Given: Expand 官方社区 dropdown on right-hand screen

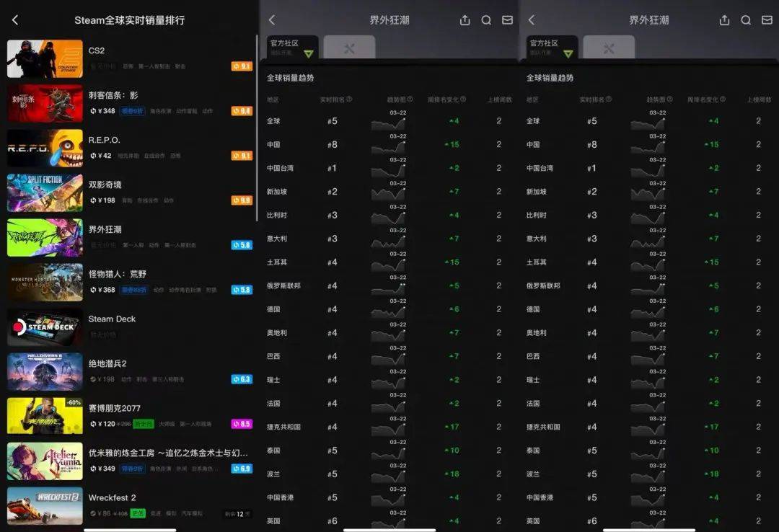Looking at the screenshot, I should [568, 53].
